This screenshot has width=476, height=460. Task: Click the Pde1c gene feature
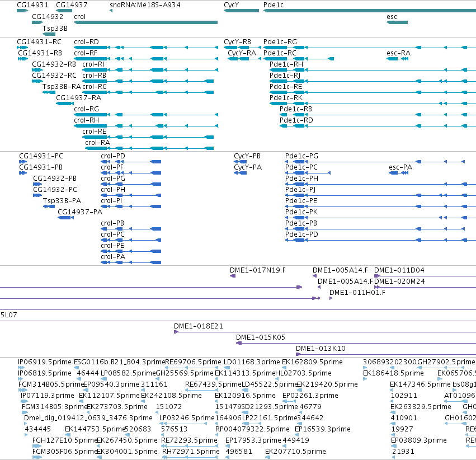click(370, 11)
